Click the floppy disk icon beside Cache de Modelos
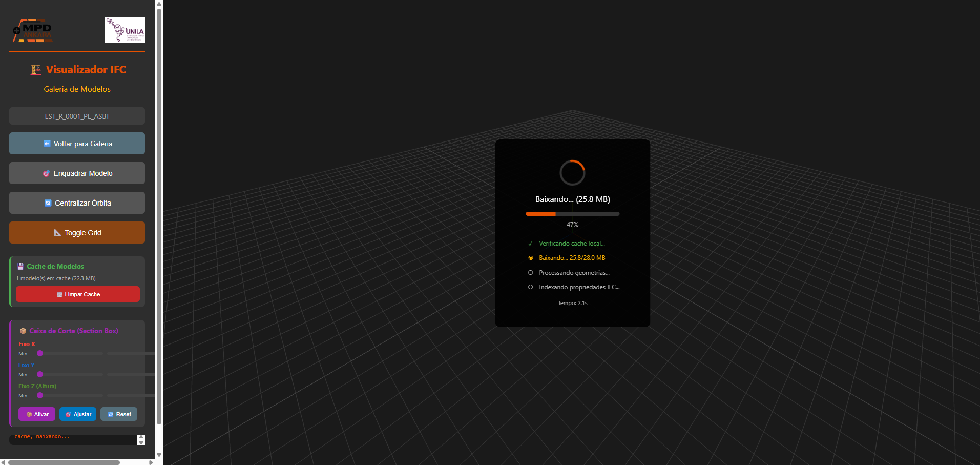 20,266
